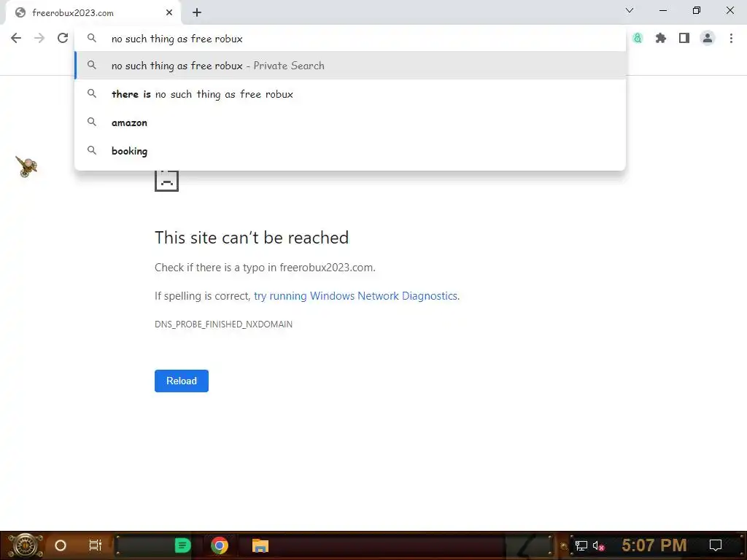Viewport: 747px width, 560px height.
Task: Click the browser Back arrow
Action: tap(16, 38)
